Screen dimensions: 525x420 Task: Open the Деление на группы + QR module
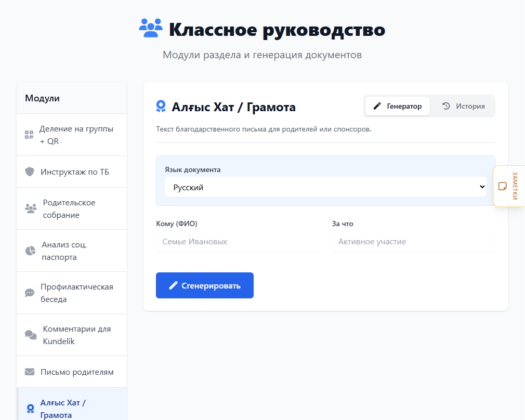(72, 135)
